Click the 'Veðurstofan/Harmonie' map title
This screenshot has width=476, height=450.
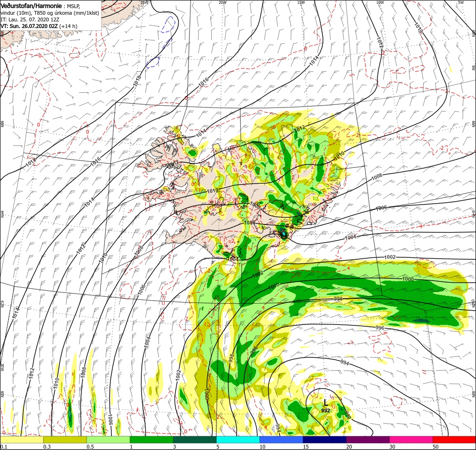pyautogui.click(x=31, y=6)
